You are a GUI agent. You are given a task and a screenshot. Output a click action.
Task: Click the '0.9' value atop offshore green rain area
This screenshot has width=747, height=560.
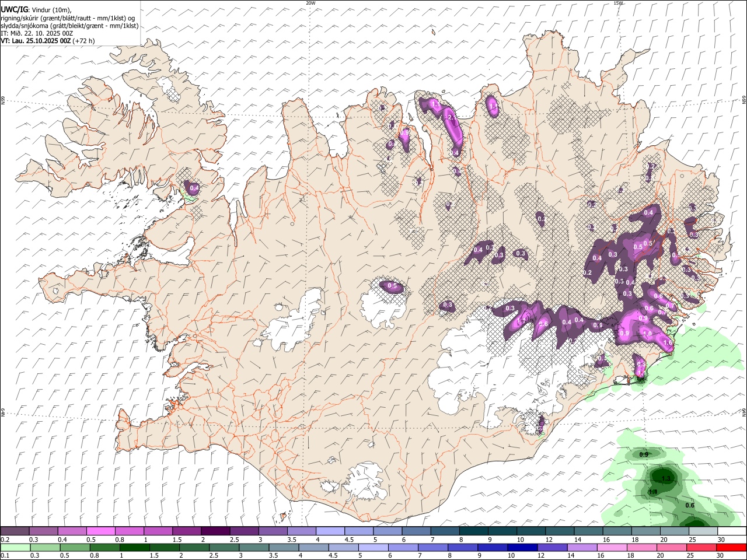tap(644, 454)
